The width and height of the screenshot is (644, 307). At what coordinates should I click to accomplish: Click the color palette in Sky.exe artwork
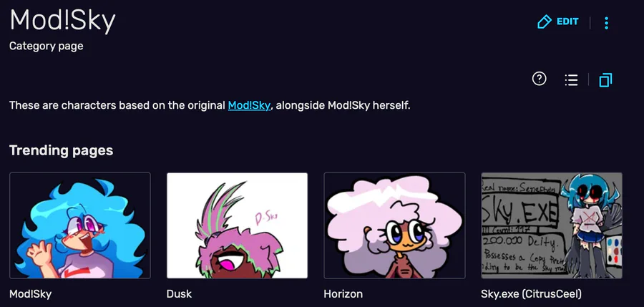pos(614,251)
